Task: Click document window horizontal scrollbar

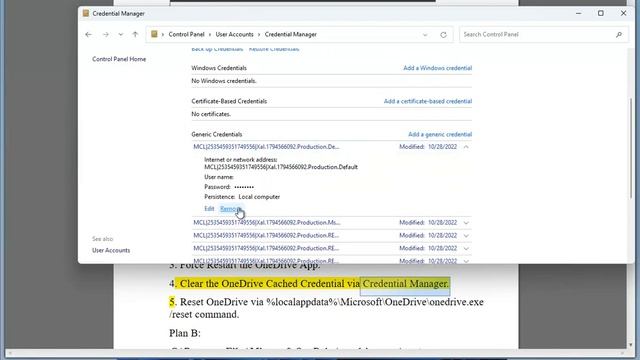Action: (316, 353)
